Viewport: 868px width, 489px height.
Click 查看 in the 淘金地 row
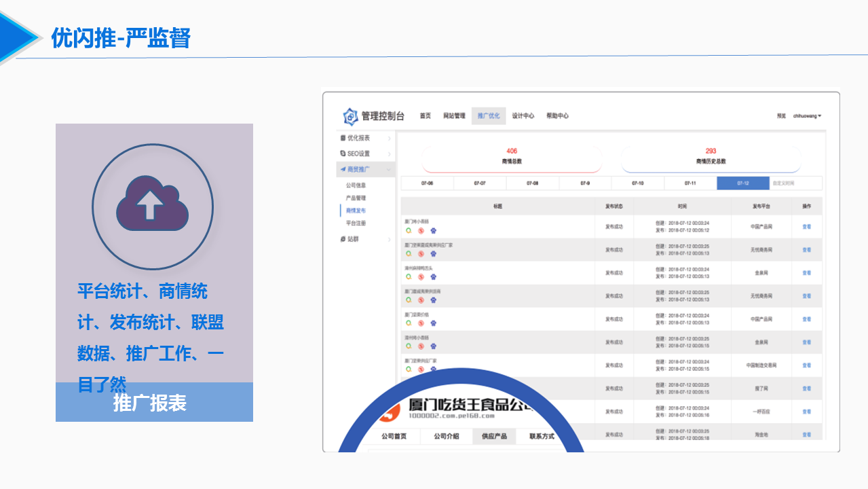pos(806,435)
